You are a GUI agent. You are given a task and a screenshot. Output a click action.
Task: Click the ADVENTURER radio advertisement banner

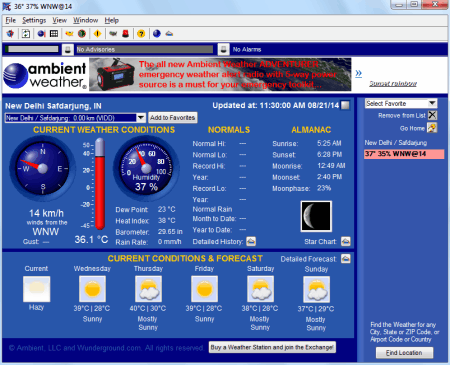point(220,74)
